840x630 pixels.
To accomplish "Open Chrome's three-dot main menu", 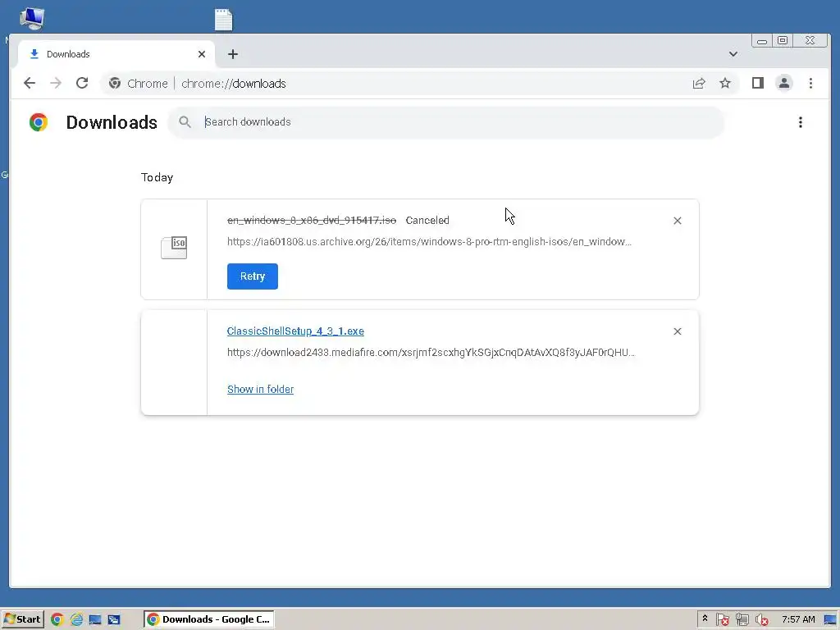I will [810, 83].
